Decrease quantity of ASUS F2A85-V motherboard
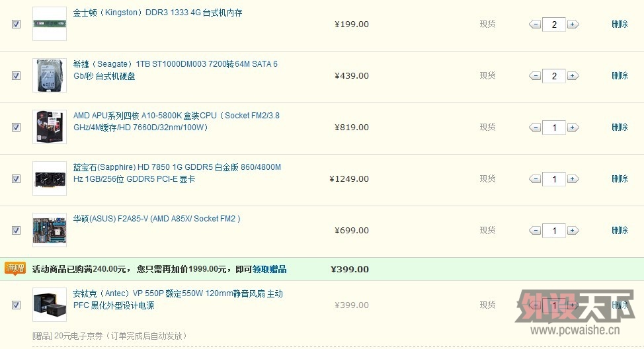Screen dimensions: 644x349 535,230
